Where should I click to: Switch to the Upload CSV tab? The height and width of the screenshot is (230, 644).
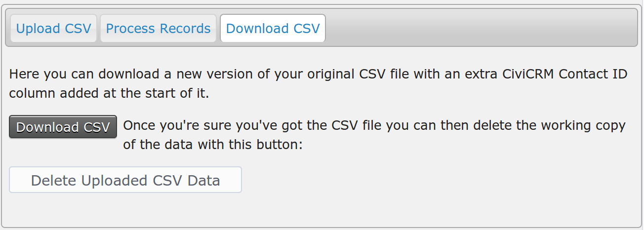click(53, 29)
